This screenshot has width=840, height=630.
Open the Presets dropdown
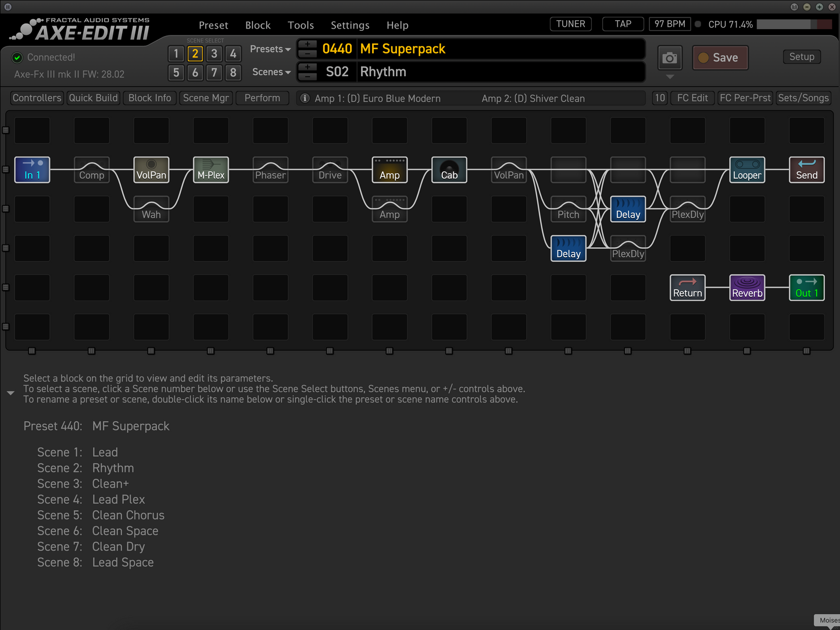(270, 49)
